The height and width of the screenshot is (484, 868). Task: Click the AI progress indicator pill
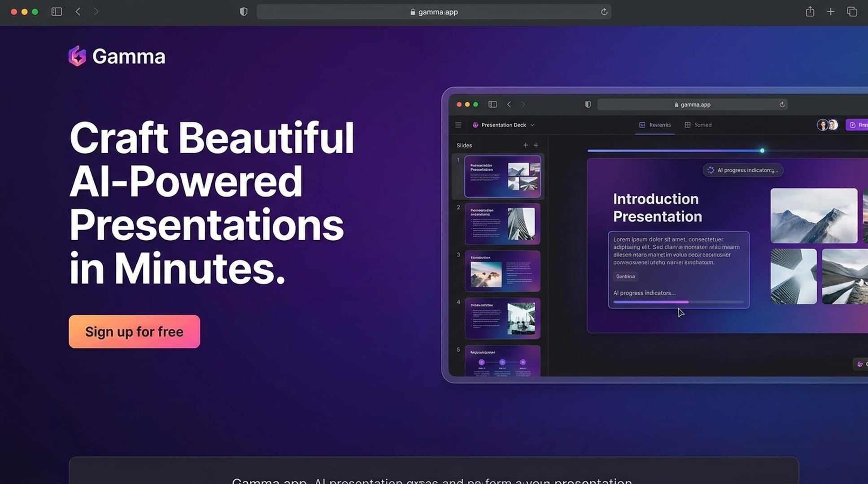(743, 170)
